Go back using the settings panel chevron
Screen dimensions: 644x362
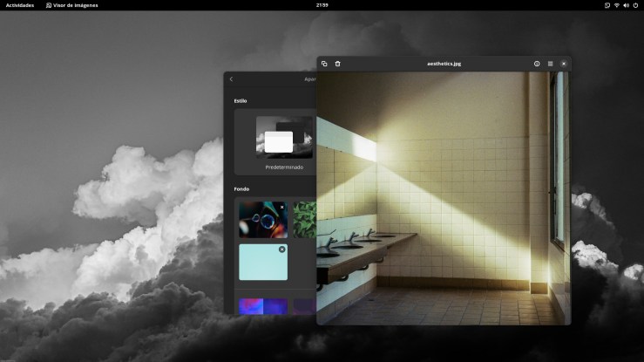tap(231, 79)
